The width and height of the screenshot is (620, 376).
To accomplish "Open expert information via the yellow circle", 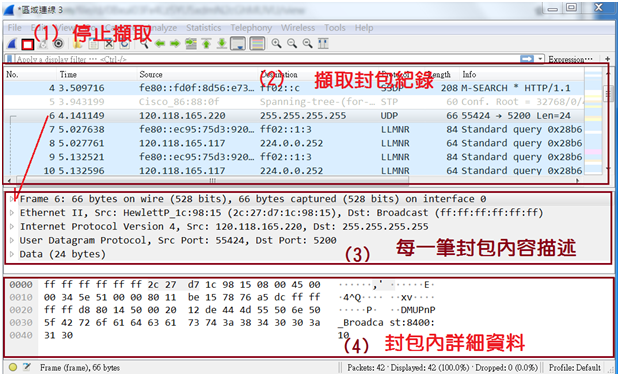I will [13, 367].
